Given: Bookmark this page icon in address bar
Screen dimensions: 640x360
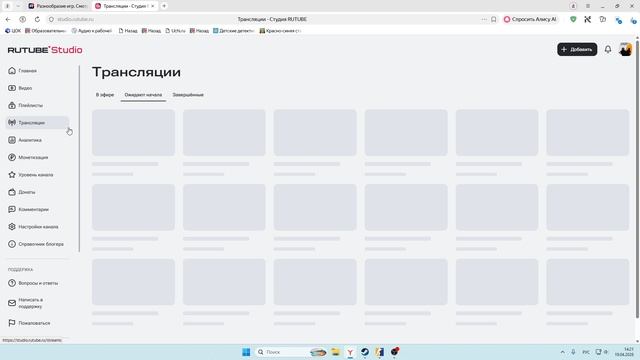Looking at the screenshot, I should (x=493, y=19).
